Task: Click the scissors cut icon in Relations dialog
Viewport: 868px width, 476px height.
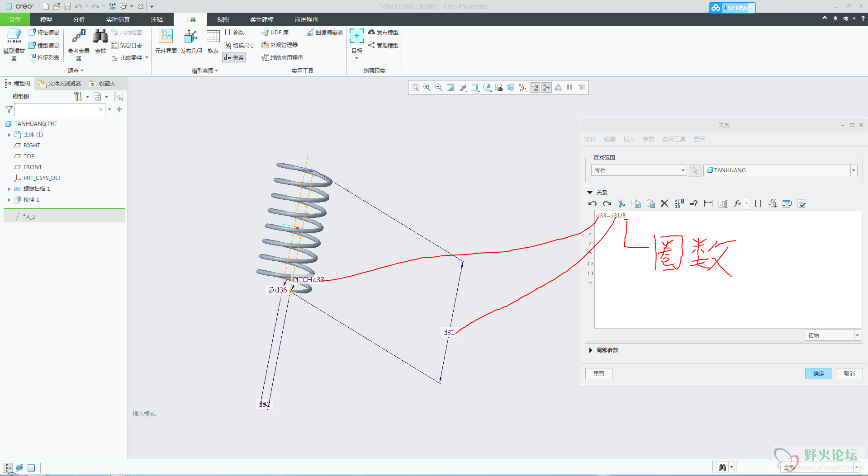Action: [x=621, y=203]
